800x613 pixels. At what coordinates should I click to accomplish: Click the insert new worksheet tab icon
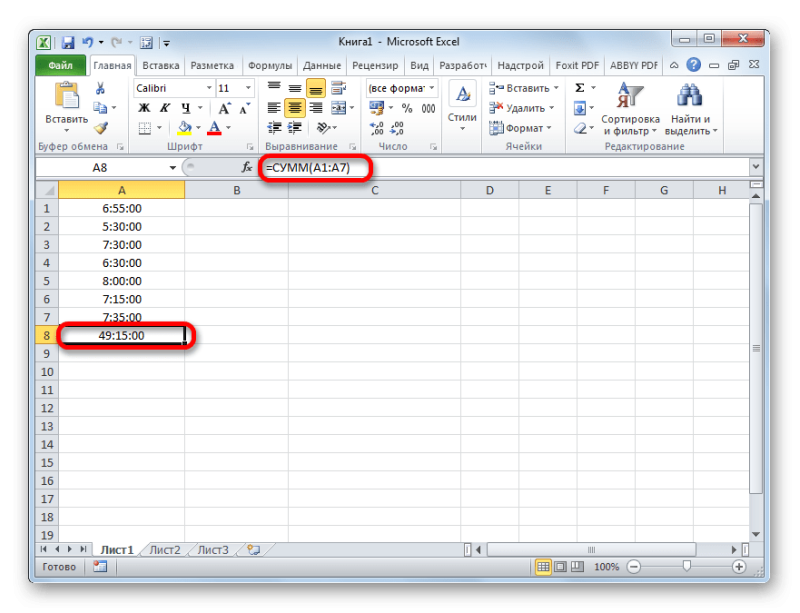pos(254,550)
